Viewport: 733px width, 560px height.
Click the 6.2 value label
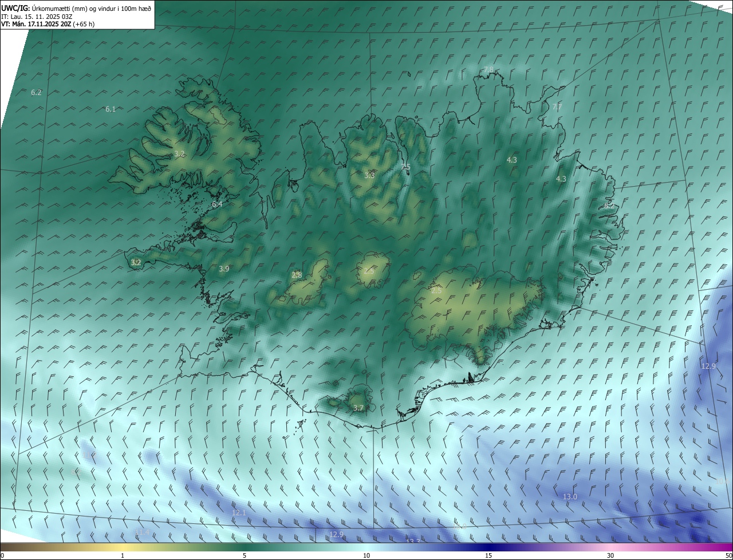point(36,92)
